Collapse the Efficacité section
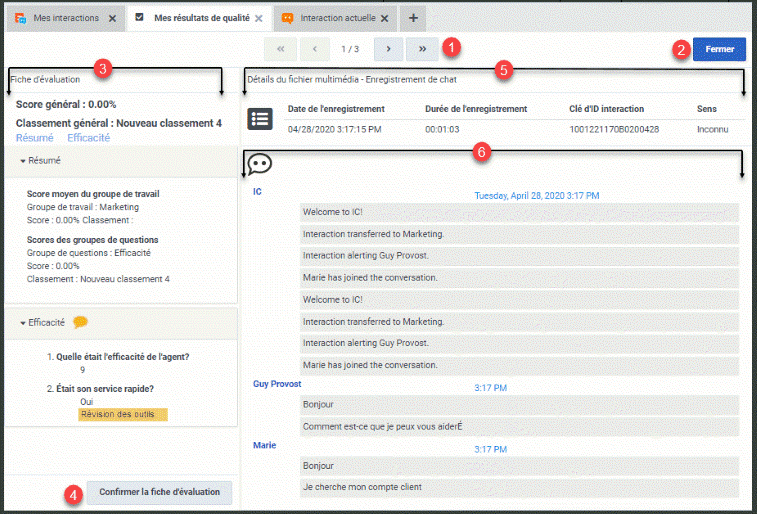Screen dimensions: 757x514 click(23, 323)
